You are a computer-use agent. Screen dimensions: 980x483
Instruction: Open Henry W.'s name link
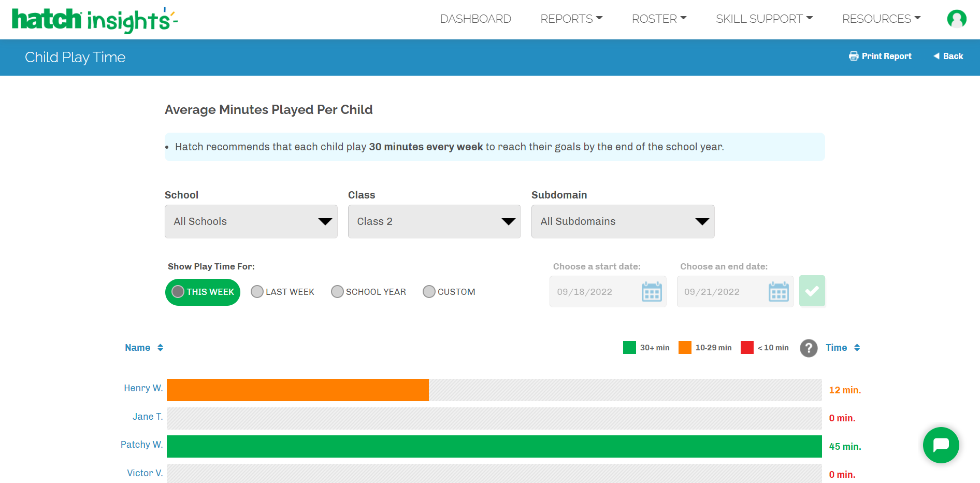143,388
